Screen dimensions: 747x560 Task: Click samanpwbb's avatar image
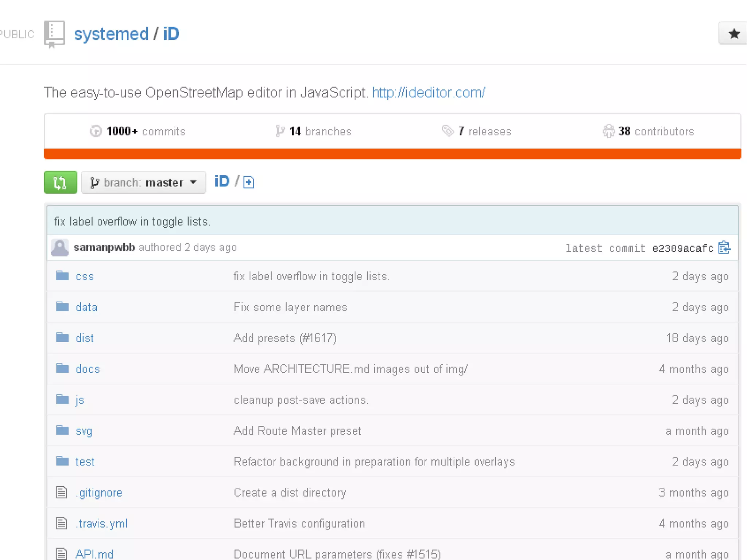59,248
